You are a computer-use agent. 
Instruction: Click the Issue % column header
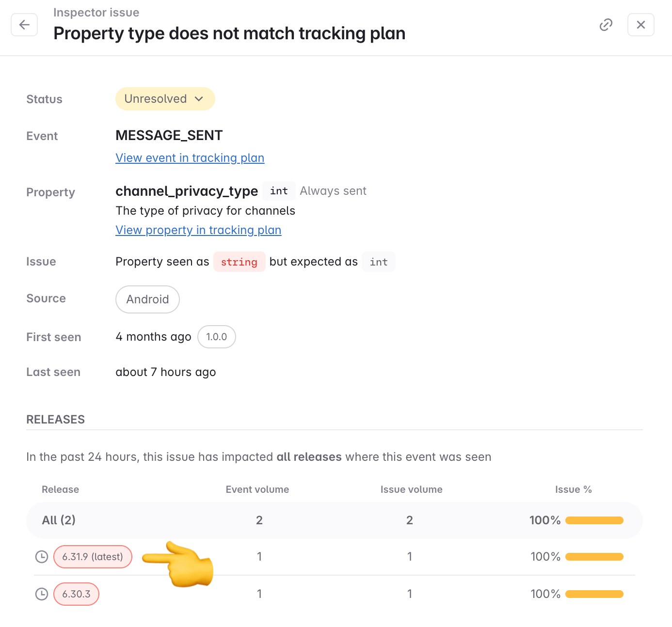pyautogui.click(x=574, y=489)
